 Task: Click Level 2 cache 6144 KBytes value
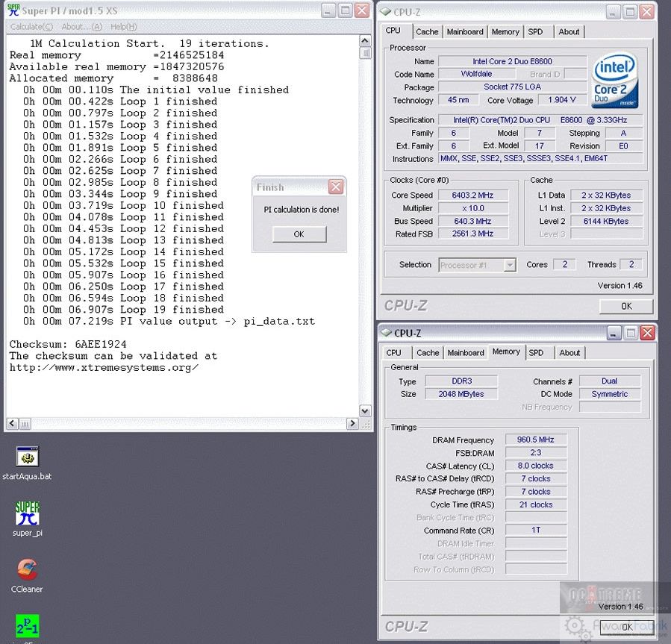pos(606,221)
